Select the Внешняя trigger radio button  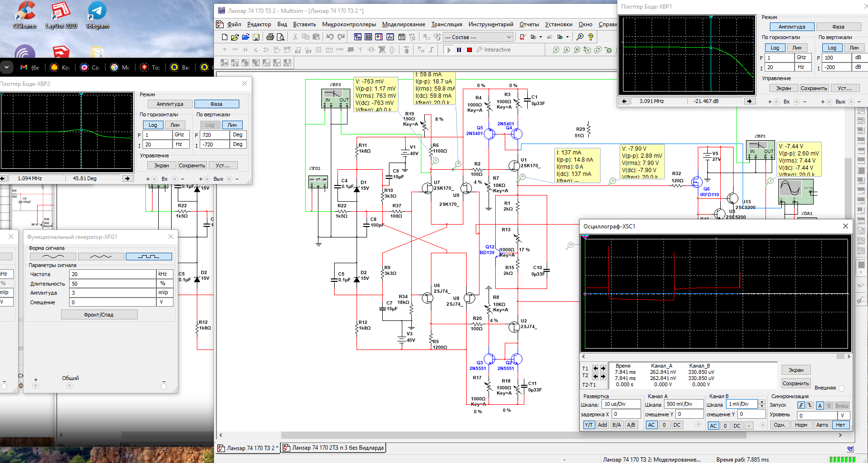pos(841,388)
